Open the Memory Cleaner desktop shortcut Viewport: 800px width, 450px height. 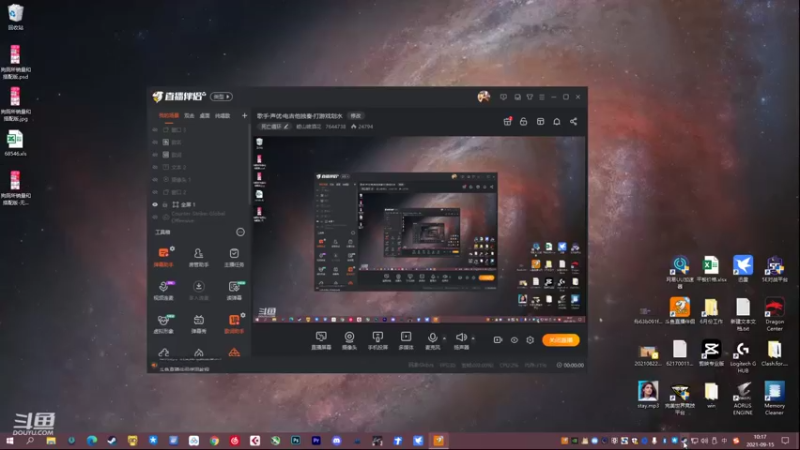[774, 398]
